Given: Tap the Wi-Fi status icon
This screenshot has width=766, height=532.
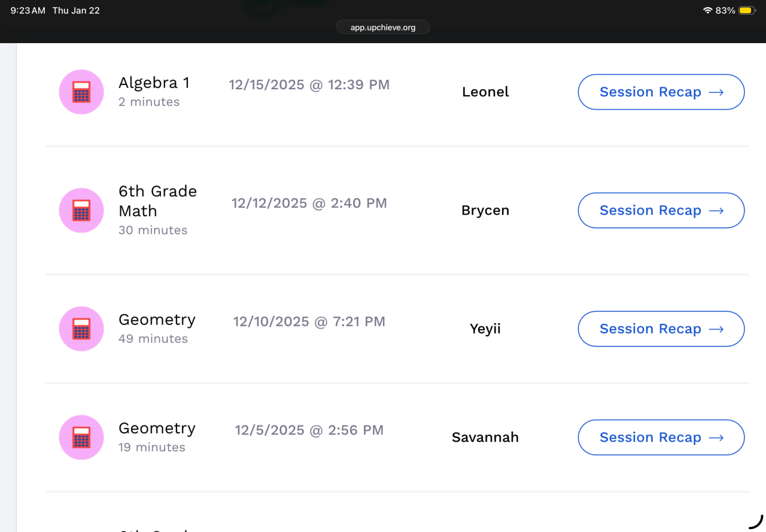Looking at the screenshot, I should (x=707, y=11).
